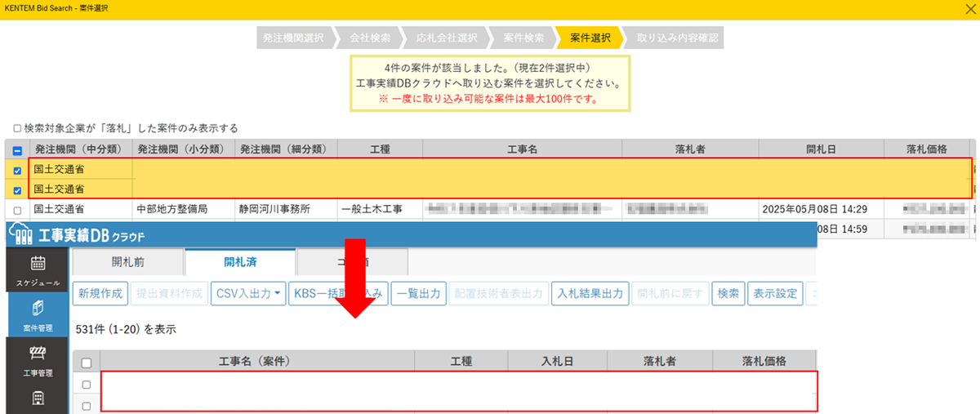This screenshot has width=980, height=414.
Task: Click the 工種 header in 工事実績DB list
Action: click(461, 361)
